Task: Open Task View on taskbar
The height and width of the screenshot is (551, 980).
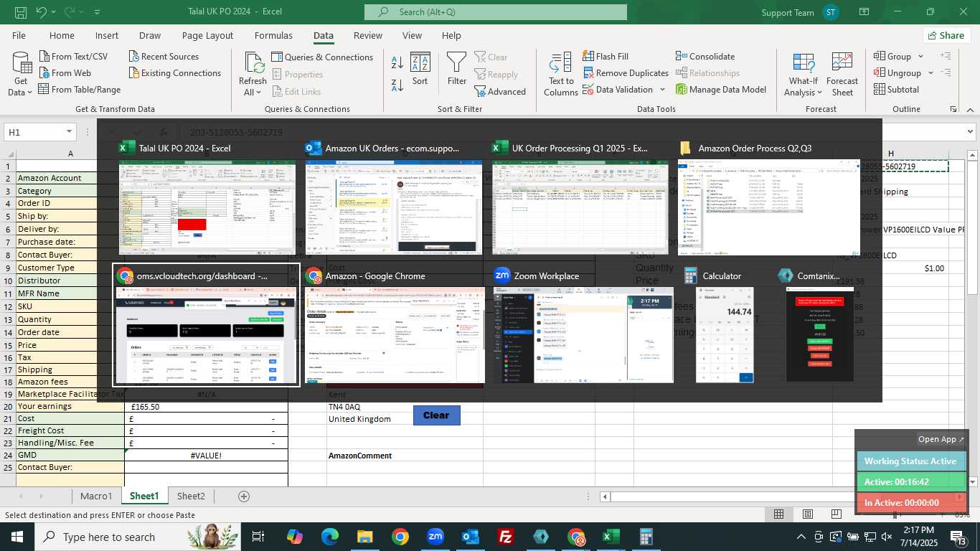Action: point(258,537)
